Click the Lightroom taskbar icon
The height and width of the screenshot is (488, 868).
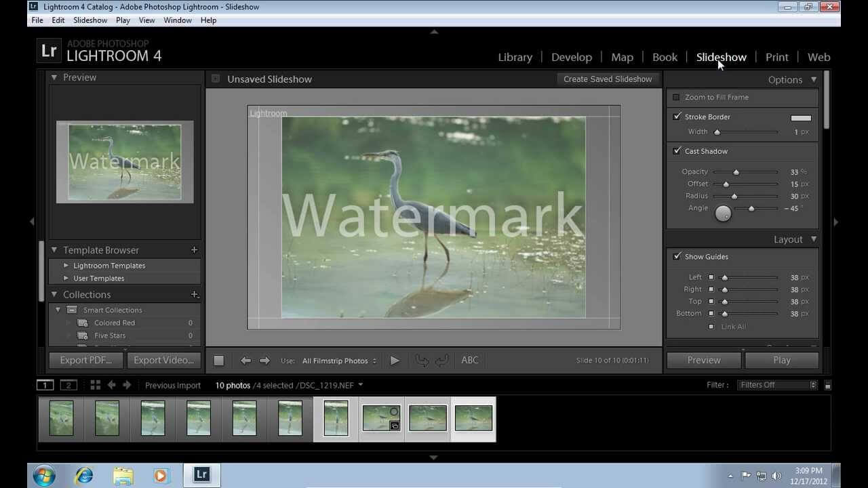[201, 474]
